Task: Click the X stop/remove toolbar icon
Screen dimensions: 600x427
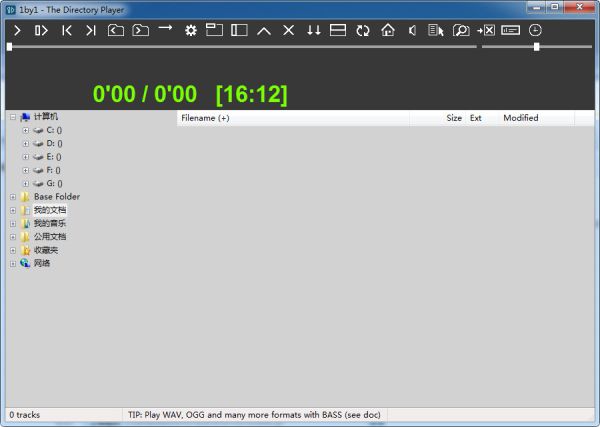Action: click(289, 30)
